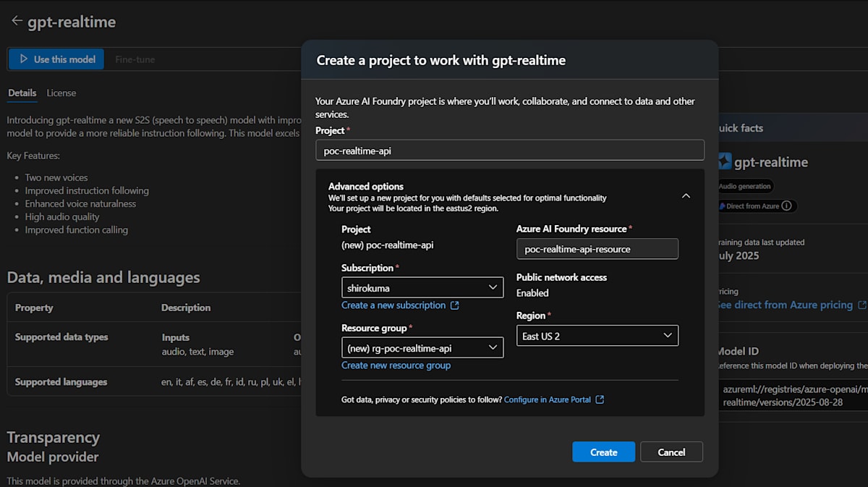Click the Improved function calling bullet

click(x=76, y=230)
